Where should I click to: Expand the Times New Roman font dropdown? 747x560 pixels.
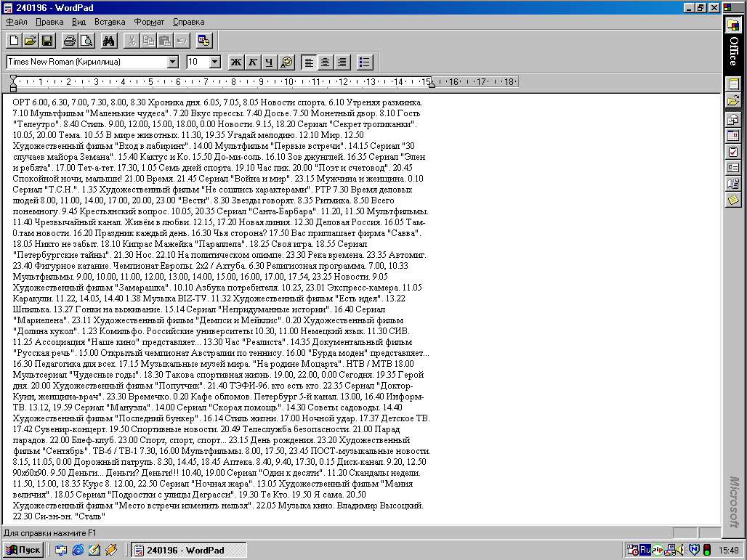(172, 62)
